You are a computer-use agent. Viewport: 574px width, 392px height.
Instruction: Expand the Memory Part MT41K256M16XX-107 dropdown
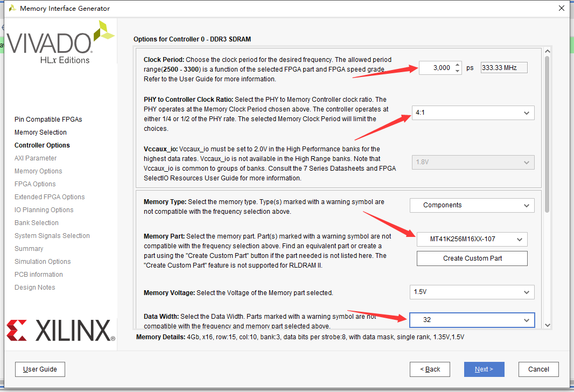(472, 240)
